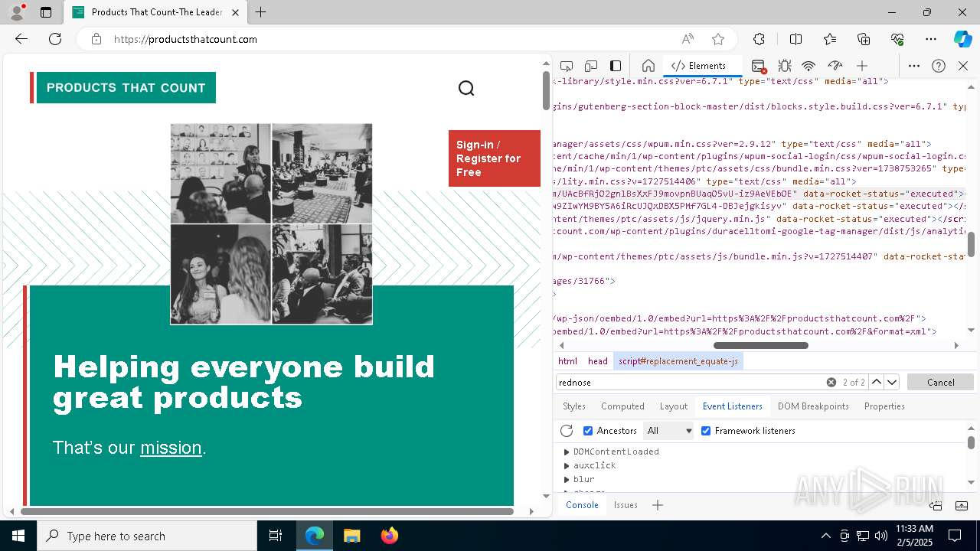Refresh event listeners list
Viewport: 980px width, 551px height.
click(567, 431)
